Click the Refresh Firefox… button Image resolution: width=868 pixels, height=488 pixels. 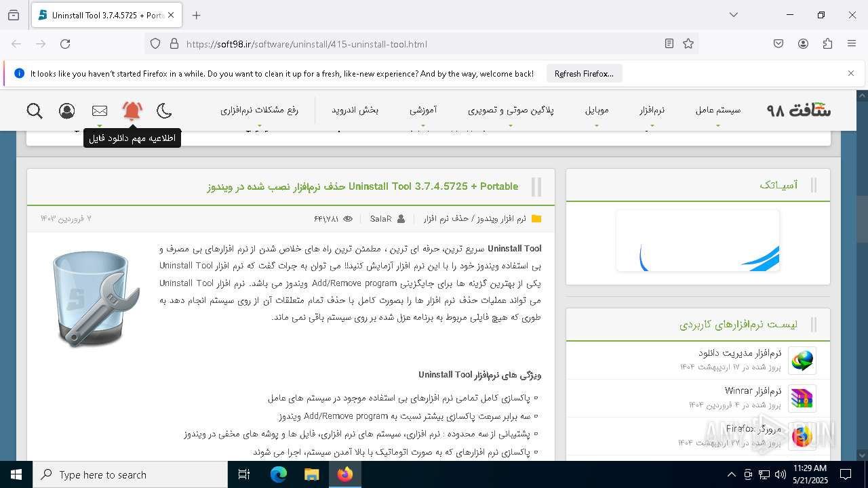coord(584,73)
